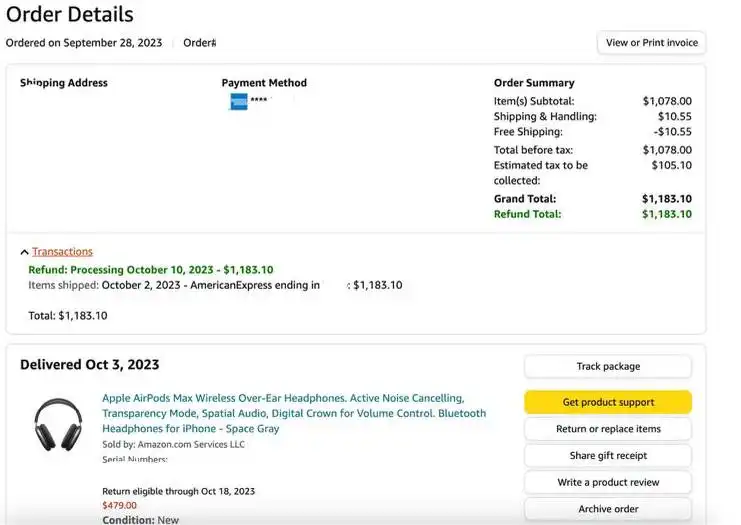This screenshot has width=741, height=525.
Task: Open the AirPods Max headphones thumbnail
Action: pos(58,424)
